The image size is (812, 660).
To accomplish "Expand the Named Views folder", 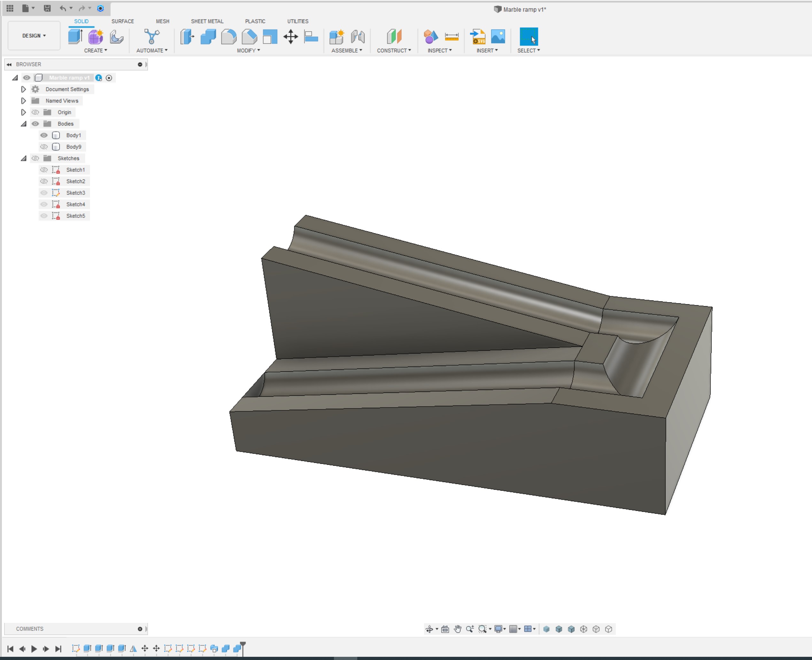I will pos(23,100).
